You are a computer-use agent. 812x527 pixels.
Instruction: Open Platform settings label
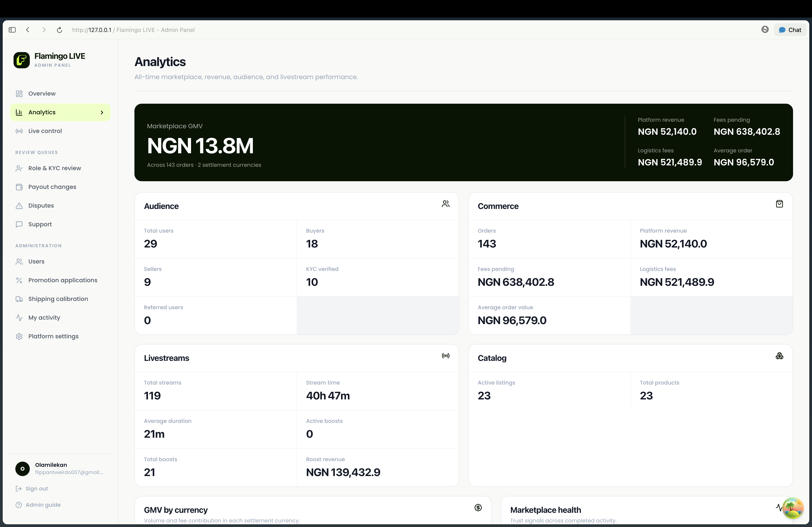pyautogui.click(x=53, y=337)
